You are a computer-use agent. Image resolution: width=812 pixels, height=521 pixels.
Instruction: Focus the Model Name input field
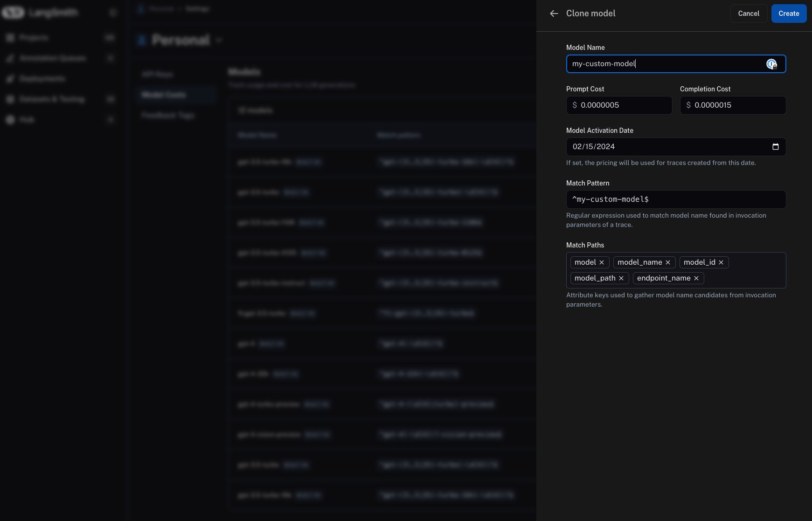pyautogui.click(x=676, y=64)
